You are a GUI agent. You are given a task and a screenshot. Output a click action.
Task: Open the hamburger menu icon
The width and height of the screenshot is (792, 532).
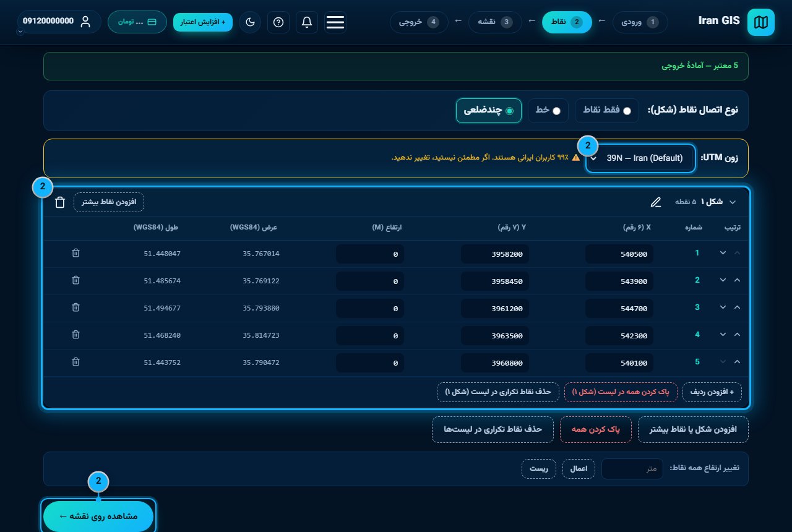coord(335,22)
